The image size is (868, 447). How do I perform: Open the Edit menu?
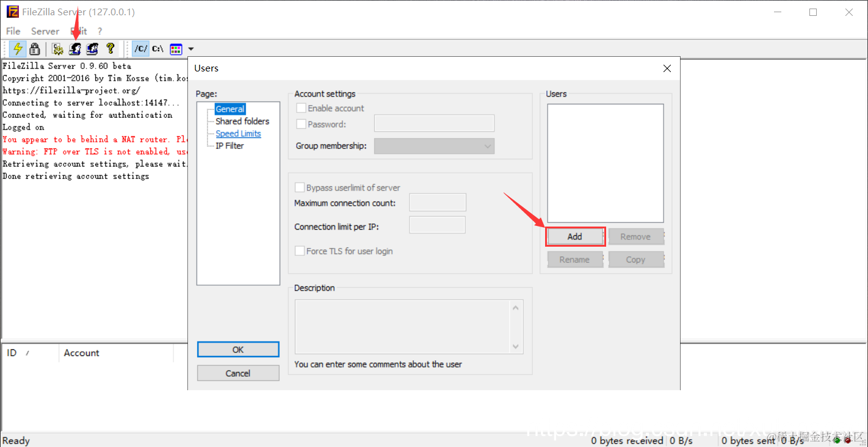[x=79, y=31]
